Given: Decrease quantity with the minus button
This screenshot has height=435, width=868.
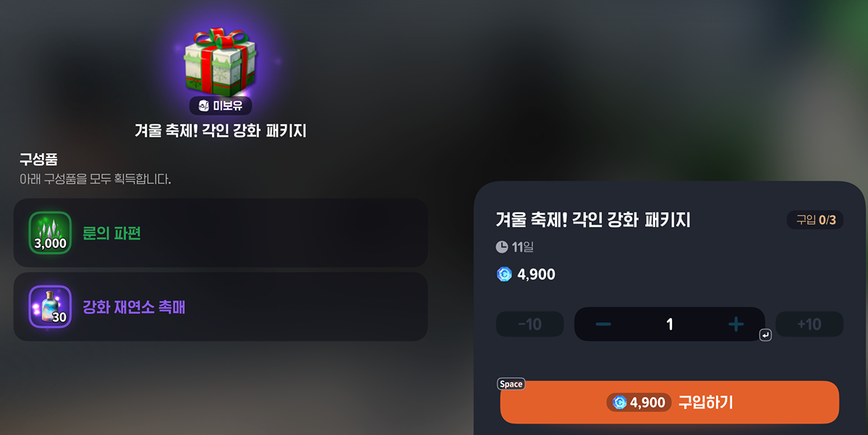Looking at the screenshot, I should coord(603,324).
